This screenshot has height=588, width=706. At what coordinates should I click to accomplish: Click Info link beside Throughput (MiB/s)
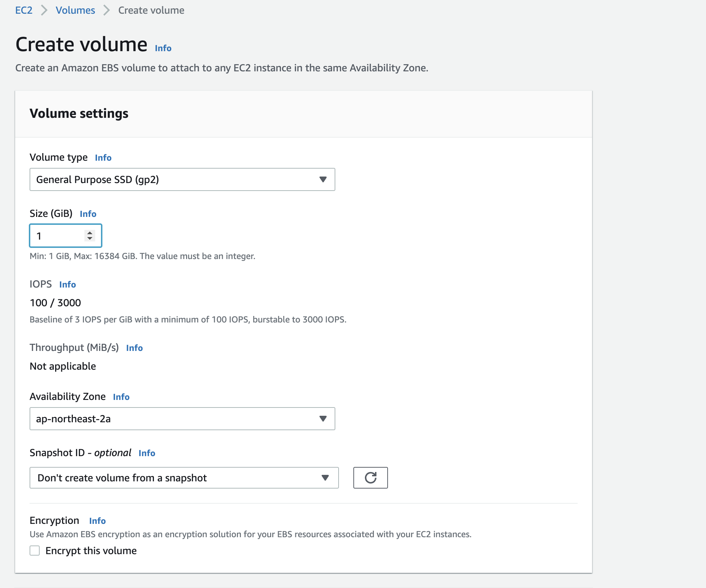click(134, 348)
